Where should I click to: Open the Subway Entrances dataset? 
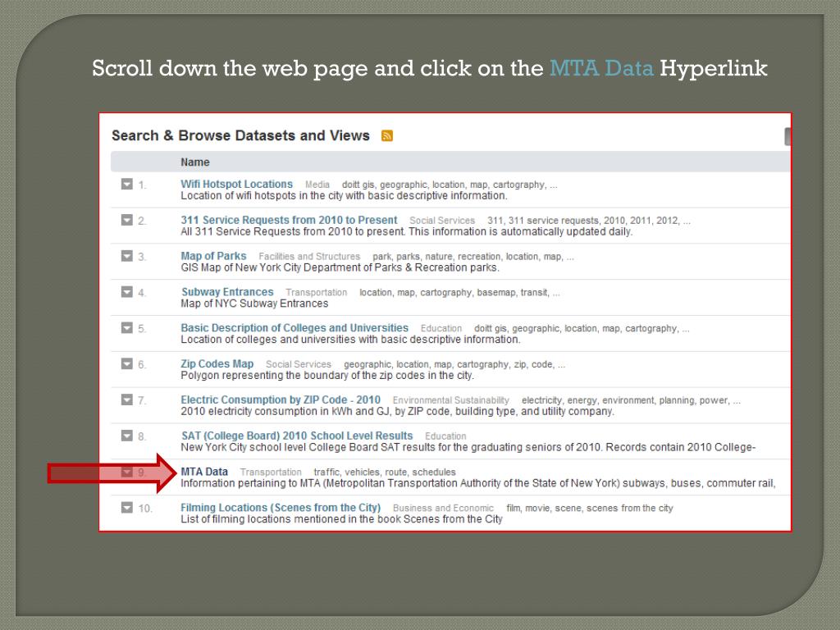tap(227, 291)
